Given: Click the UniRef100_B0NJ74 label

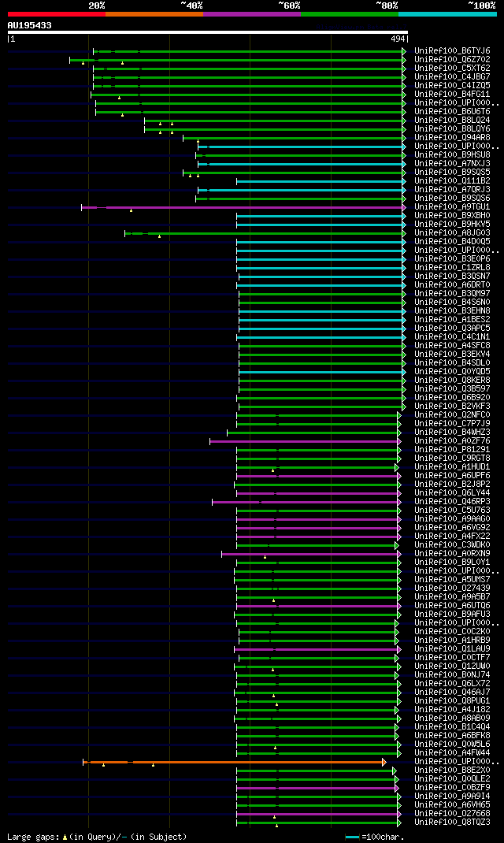Looking at the screenshot, I should point(452,674).
